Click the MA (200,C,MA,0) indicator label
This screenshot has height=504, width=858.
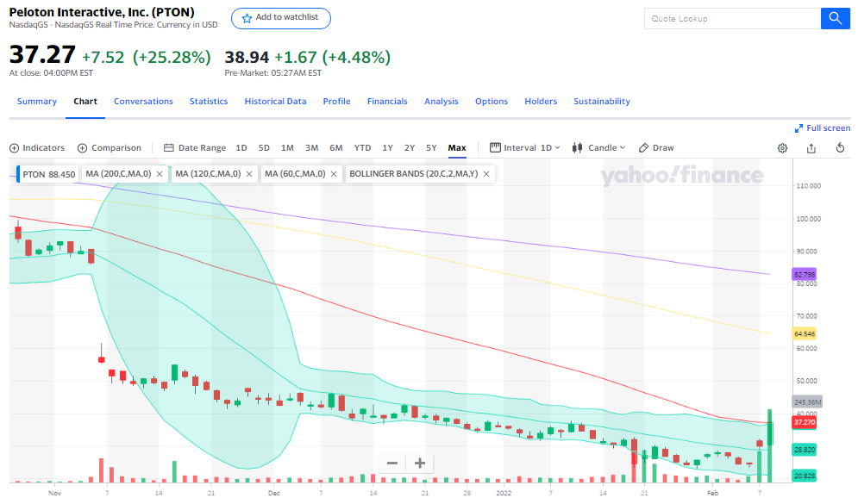click(x=118, y=174)
